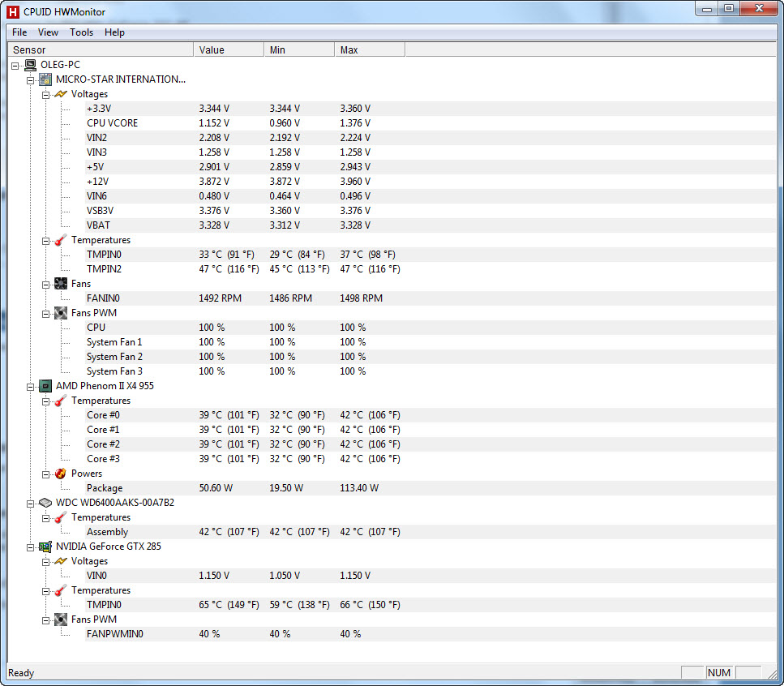The width and height of the screenshot is (784, 686).
Task: Click the Fans icon under the motherboard
Action: point(61,284)
